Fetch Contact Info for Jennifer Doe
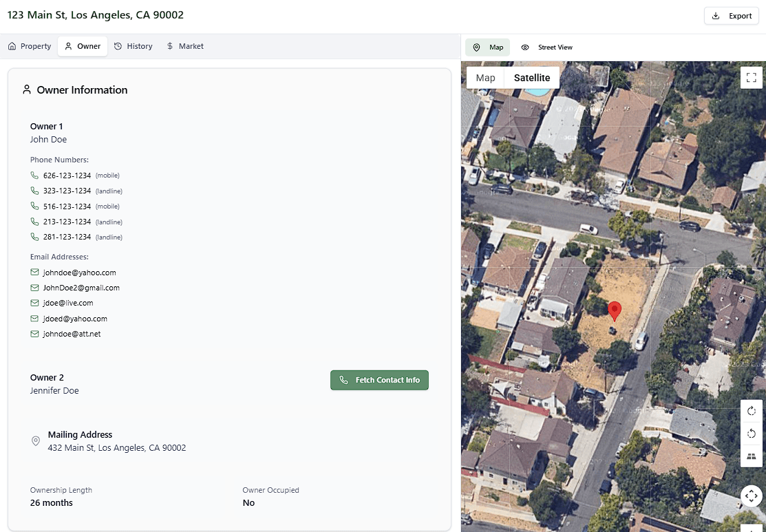The image size is (766, 532). point(379,380)
